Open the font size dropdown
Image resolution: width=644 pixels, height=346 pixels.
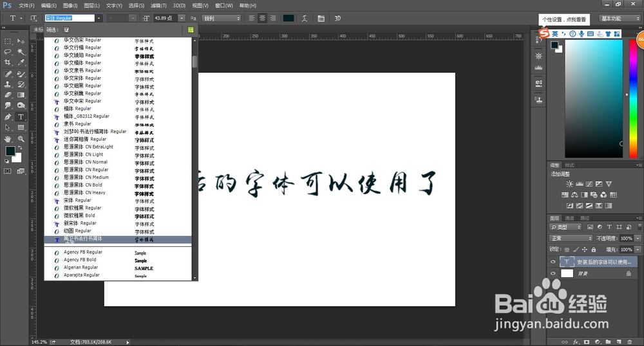182,18
